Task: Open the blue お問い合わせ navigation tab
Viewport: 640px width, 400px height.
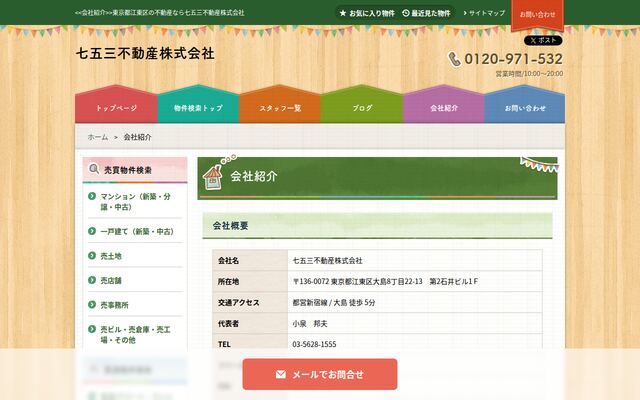Action: [x=525, y=105]
